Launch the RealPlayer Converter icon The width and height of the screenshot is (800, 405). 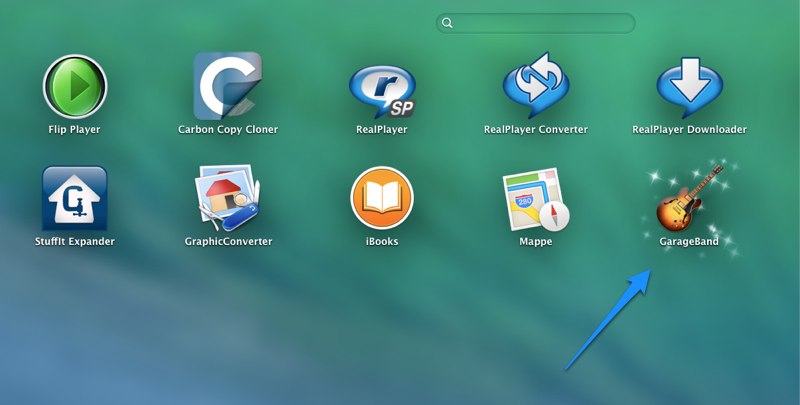tap(536, 85)
